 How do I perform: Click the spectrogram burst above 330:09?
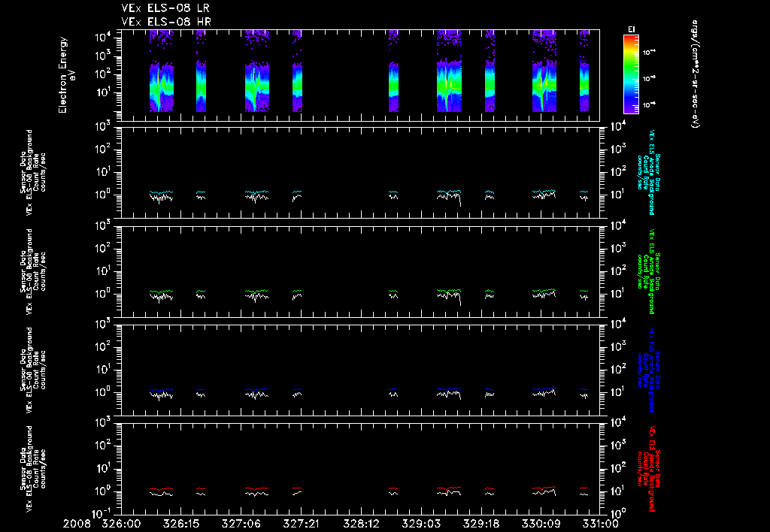click(544, 71)
